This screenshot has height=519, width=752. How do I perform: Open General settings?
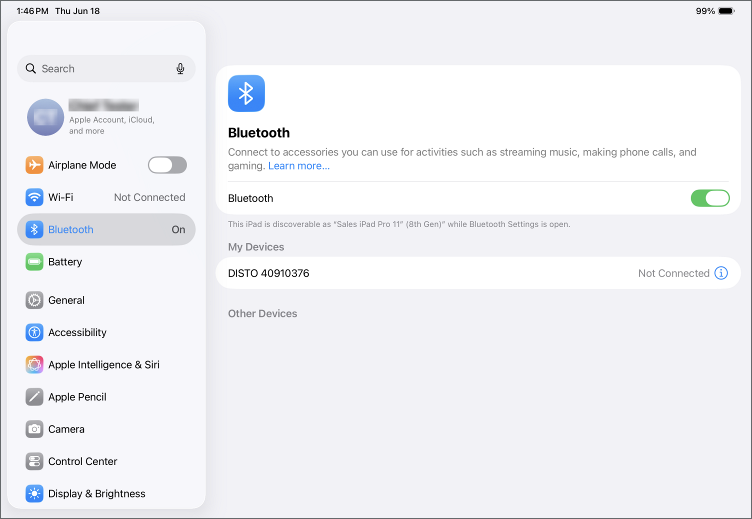click(106, 300)
